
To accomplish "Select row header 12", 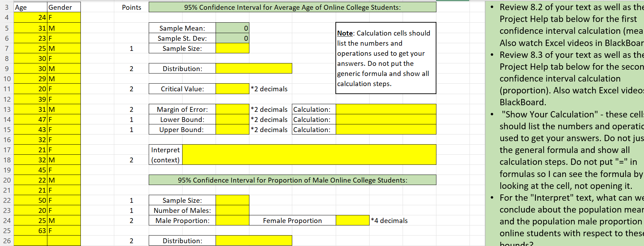I will (x=7, y=99).
